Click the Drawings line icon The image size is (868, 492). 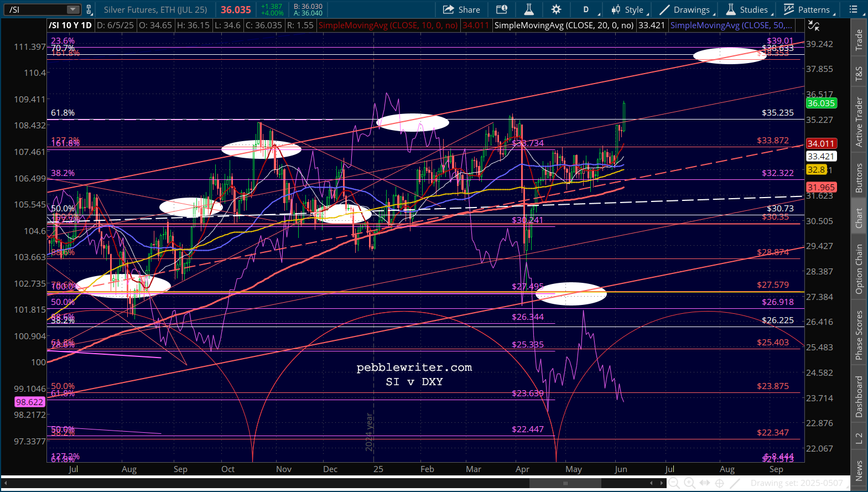[664, 9]
